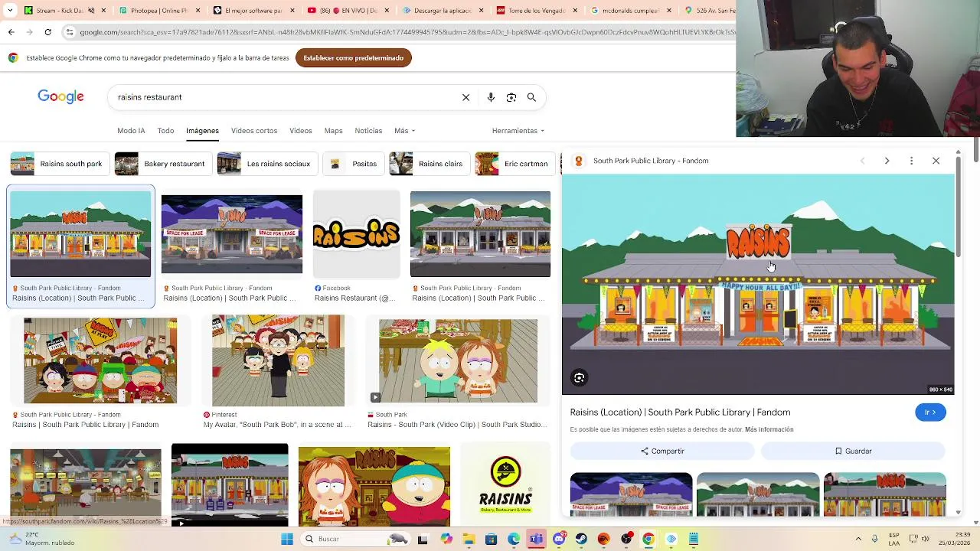
Task: Open Copilot from the taskbar
Action: pos(446,539)
